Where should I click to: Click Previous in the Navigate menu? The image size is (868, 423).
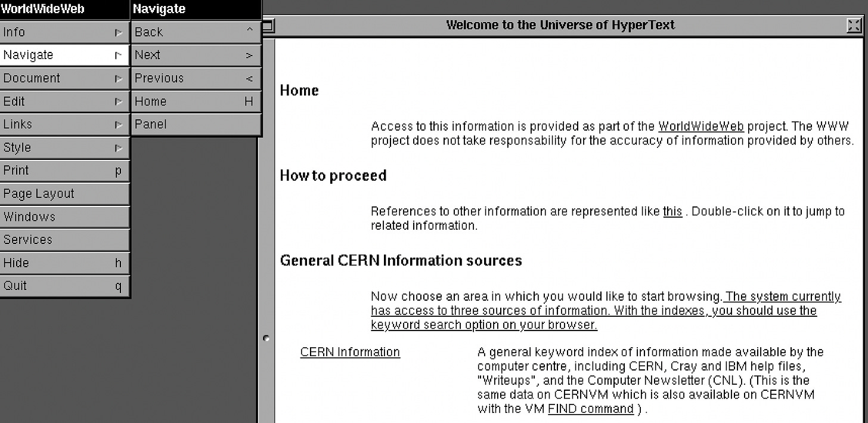tap(196, 78)
